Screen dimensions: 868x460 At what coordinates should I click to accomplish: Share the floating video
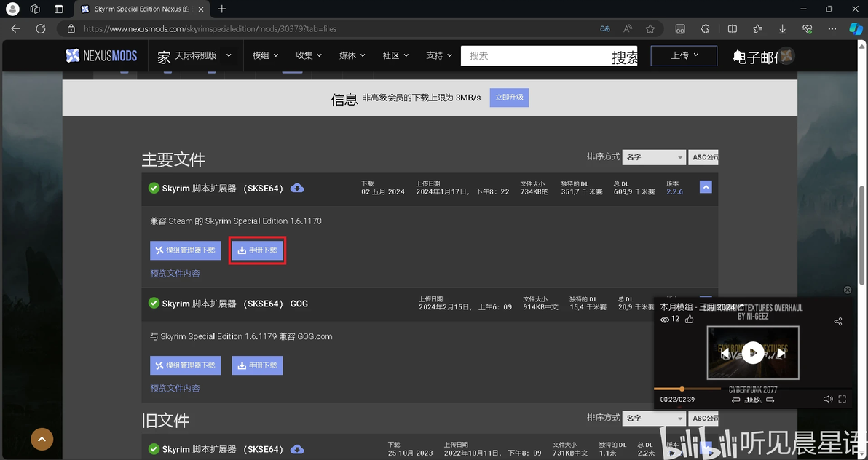838,322
